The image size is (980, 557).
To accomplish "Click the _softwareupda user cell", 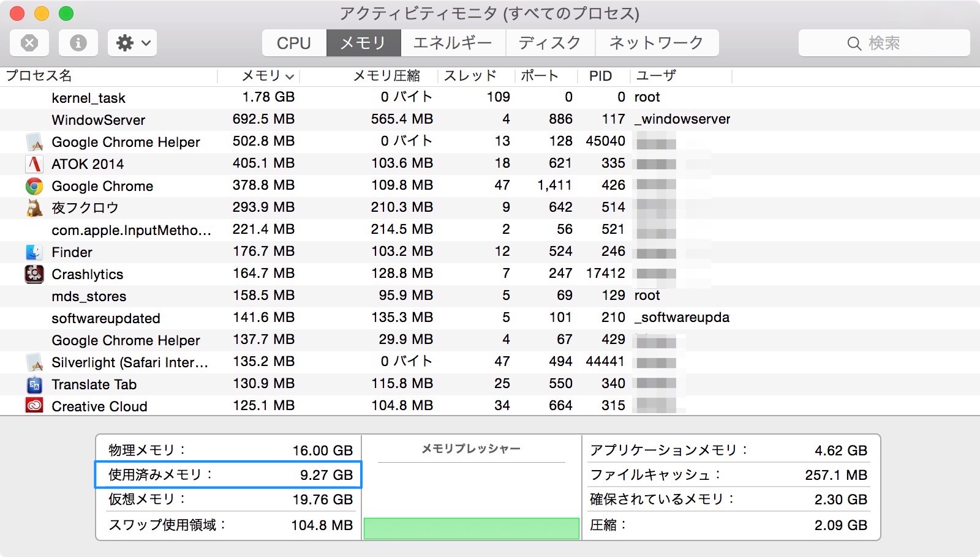I will (x=682, y=317).
